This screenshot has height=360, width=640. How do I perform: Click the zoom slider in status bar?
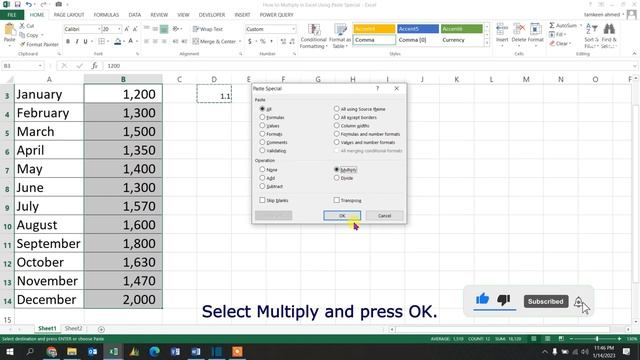coord(597,339)
